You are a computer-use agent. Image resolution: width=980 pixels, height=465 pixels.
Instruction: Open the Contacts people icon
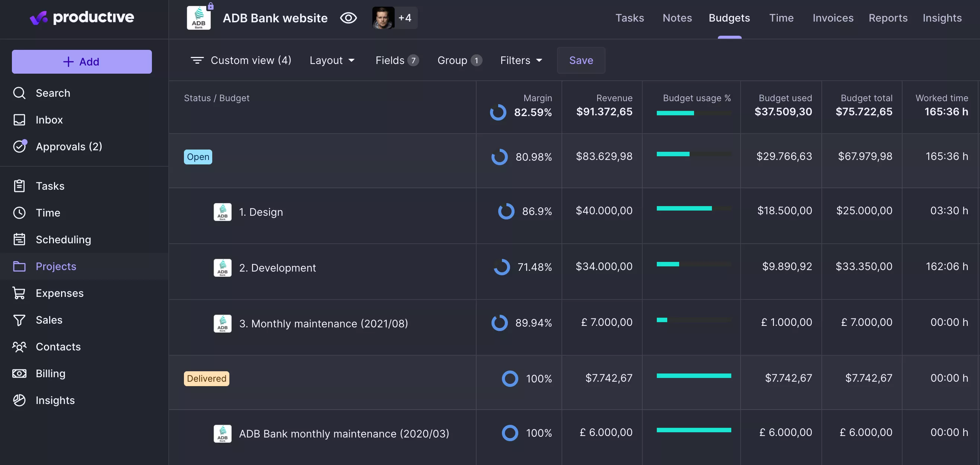coord(19,347)
